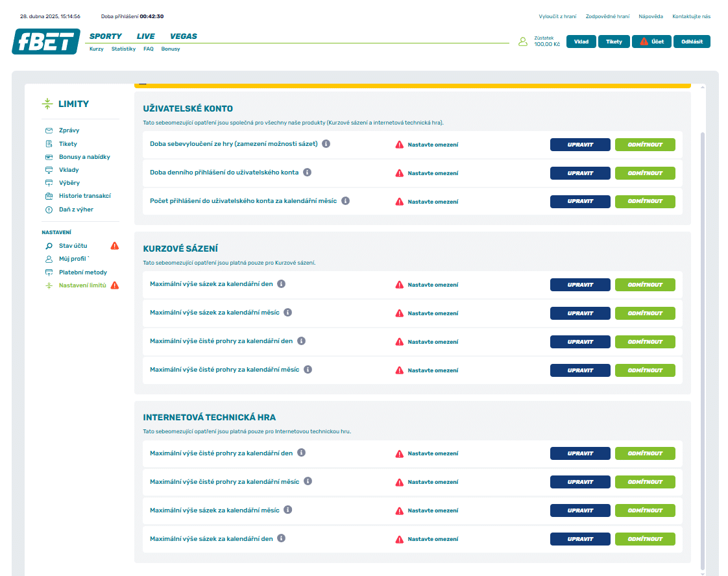Click info icon for Kurzové sázení prohry za měsíc

tap(308, 370)
